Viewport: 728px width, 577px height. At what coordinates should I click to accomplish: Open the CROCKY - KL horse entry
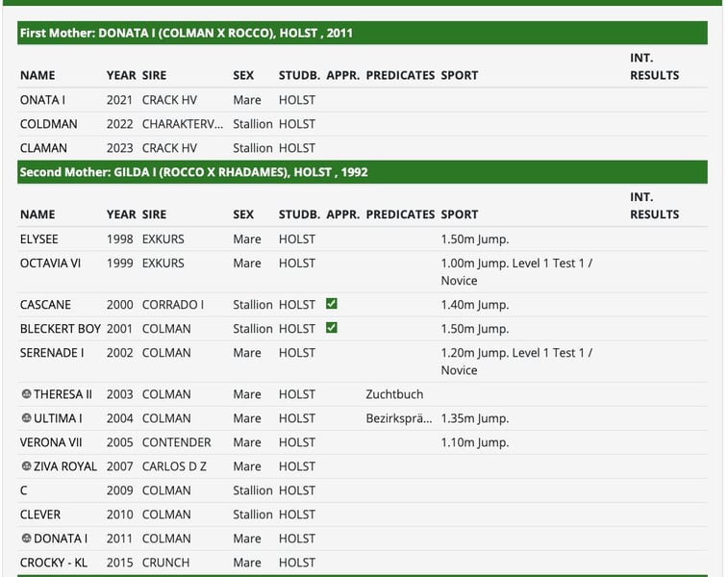(53, 563)
